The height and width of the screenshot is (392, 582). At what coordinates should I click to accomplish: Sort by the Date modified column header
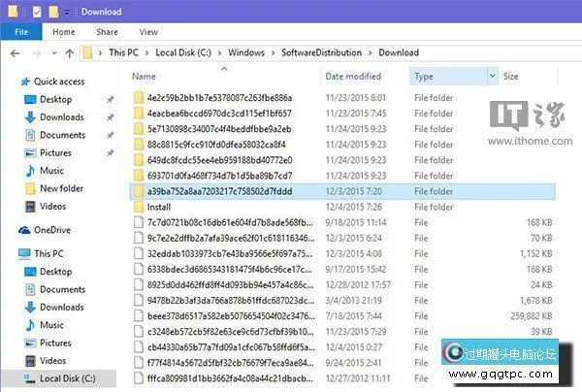click(x=353, y=76)
